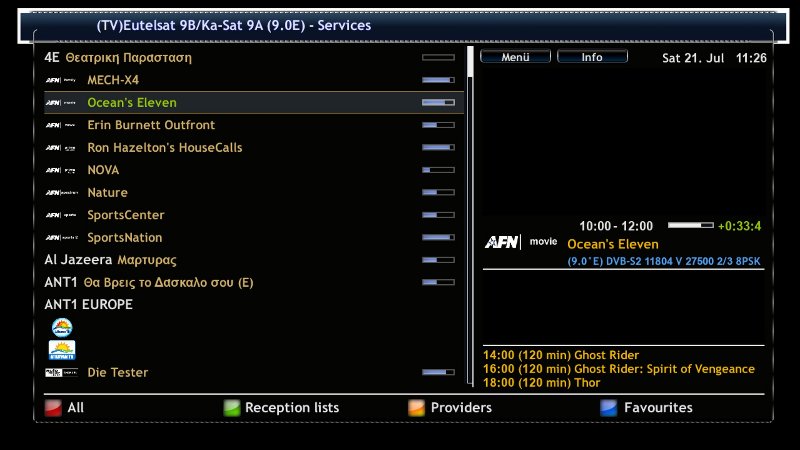Open the Info button
Viewport: 800px width, 450px height.
point(592,57)
